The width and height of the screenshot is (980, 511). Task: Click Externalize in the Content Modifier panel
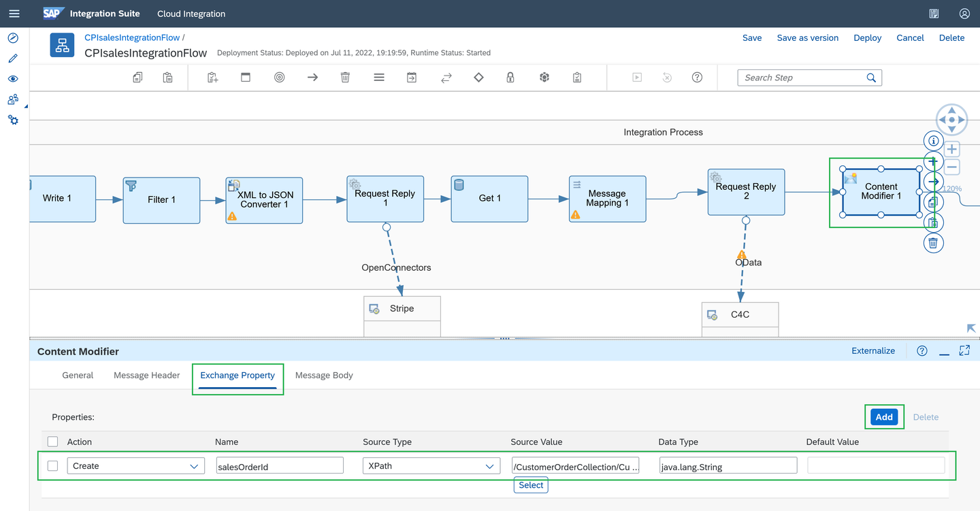[x=873, y=351]
